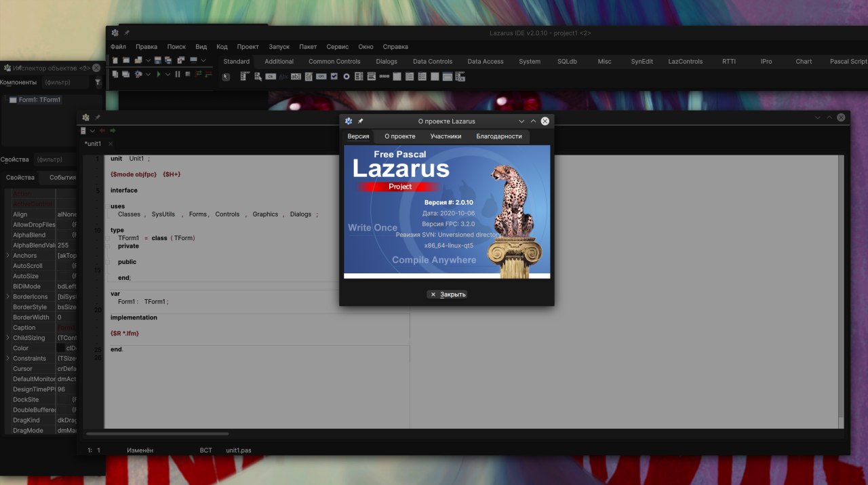Viewport: 868px width, 485px height.
Task: Pick the TMainMenu component icon
Action: coord(244,76)
